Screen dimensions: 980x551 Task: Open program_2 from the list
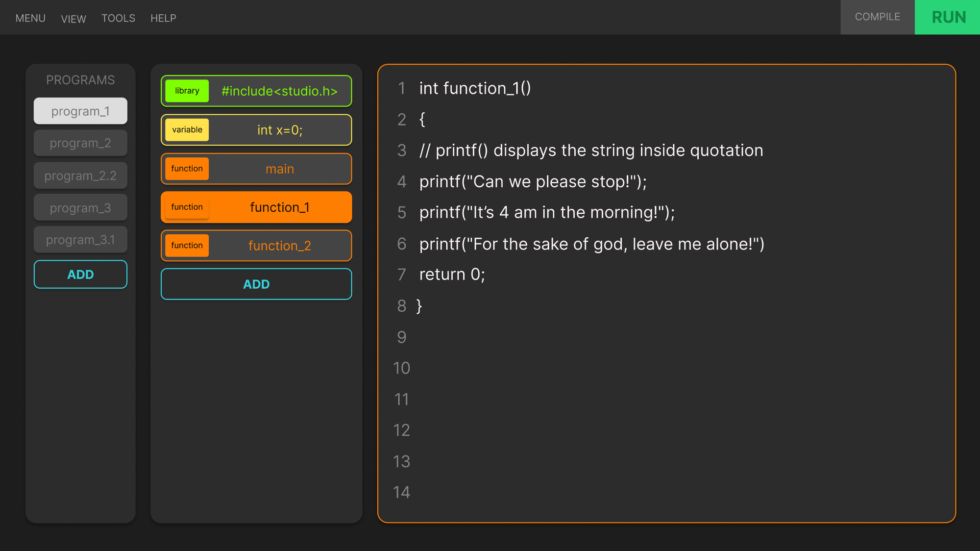(80, 143)
